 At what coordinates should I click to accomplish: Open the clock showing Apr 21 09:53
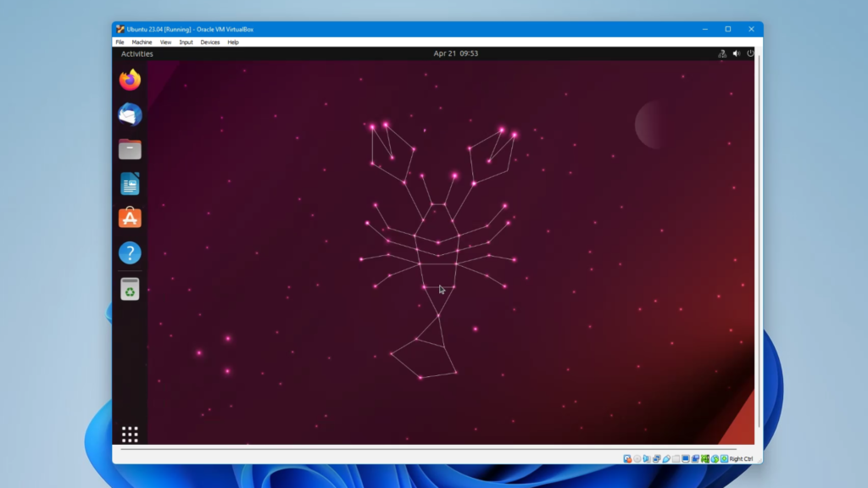coord(455,53)
